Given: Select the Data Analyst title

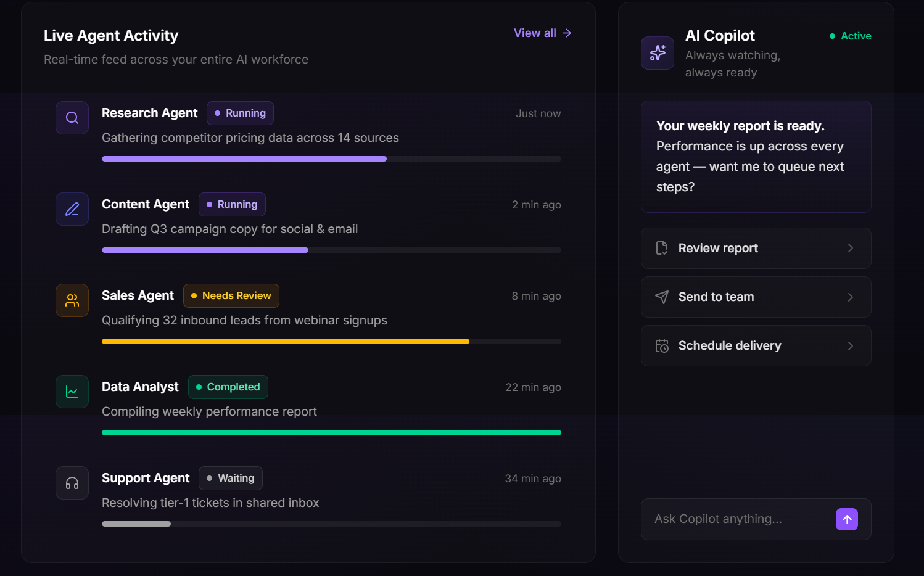Looking at the screenshot, I should tap(140, 387).
